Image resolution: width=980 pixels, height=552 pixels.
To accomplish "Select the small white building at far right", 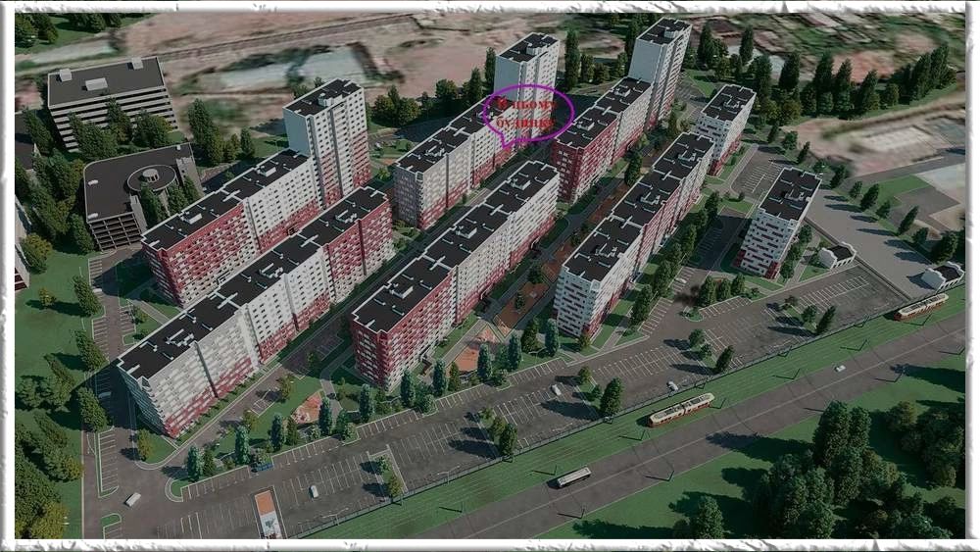I will pyautogui.click(x=944, y=276).
